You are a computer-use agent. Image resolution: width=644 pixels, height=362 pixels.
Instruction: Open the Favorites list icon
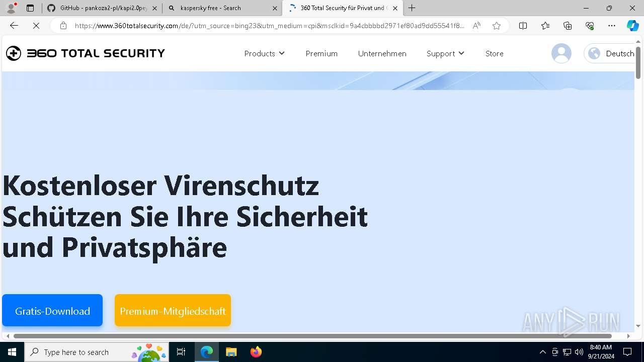click(545, 26)
